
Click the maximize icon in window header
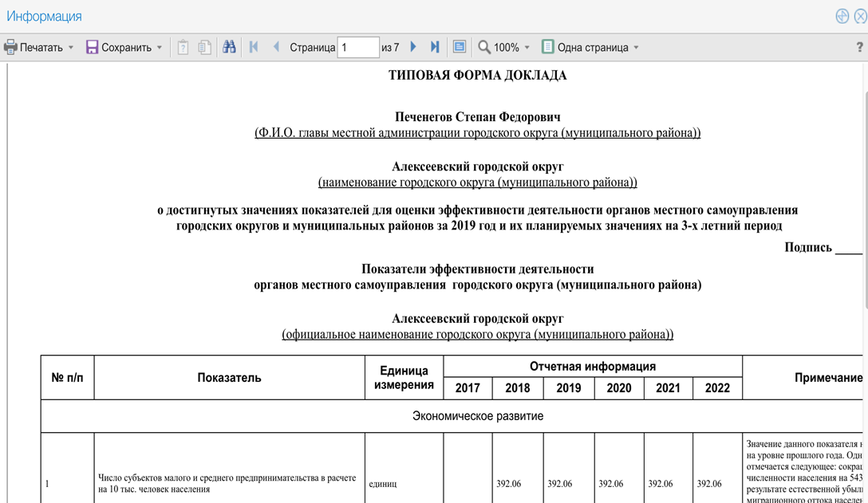[842, 16]
